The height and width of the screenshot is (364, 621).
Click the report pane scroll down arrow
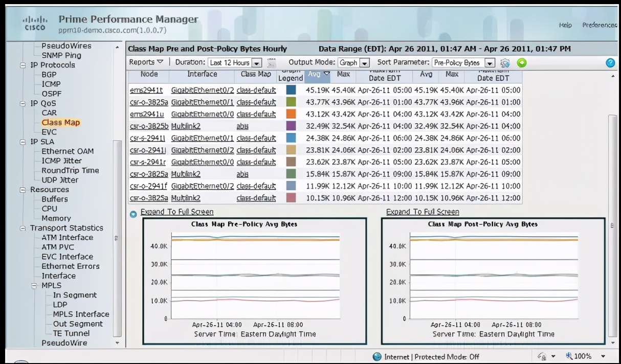coord(613,343)
